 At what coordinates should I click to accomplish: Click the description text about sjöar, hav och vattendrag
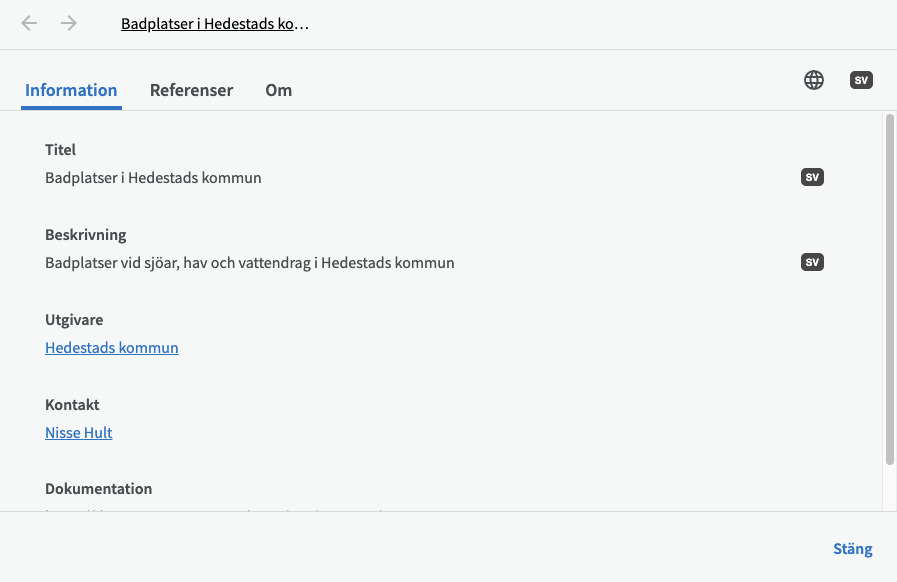(x=250, y=263)
